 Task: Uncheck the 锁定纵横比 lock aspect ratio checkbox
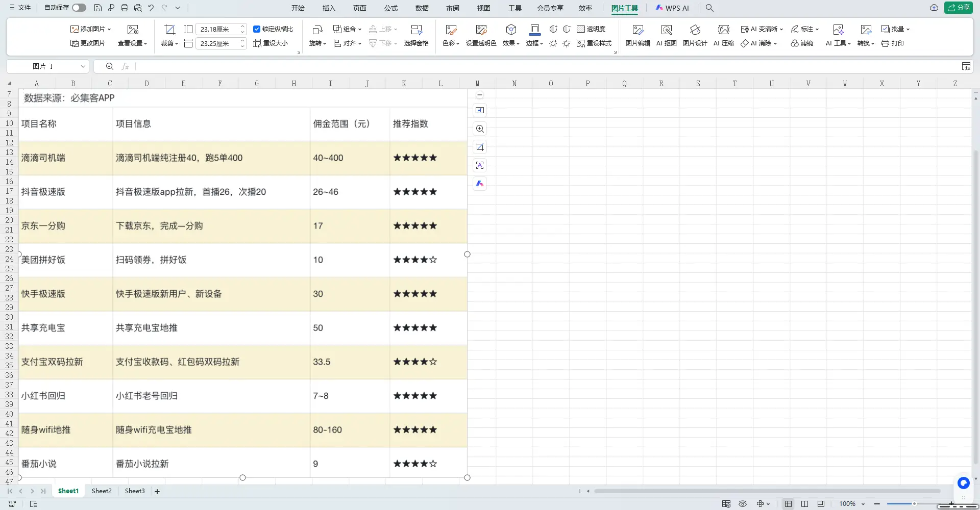257,29
